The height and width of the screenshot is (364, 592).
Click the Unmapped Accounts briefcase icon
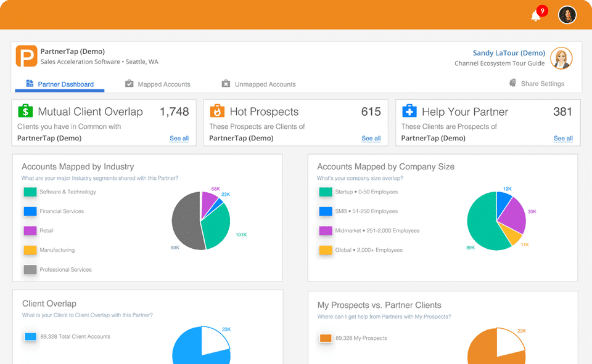(226, 83)
